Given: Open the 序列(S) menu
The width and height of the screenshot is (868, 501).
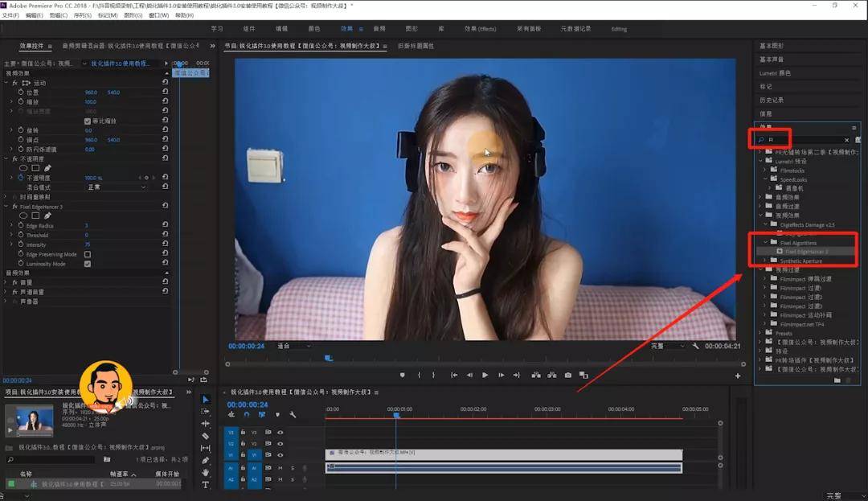Looking at the screenshot, I should [x=83, y=15].
